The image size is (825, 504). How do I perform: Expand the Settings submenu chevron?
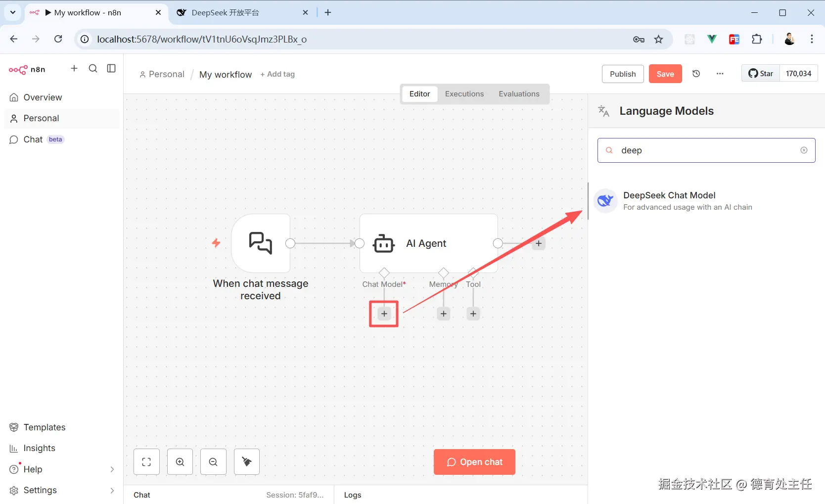pos(112,491)
